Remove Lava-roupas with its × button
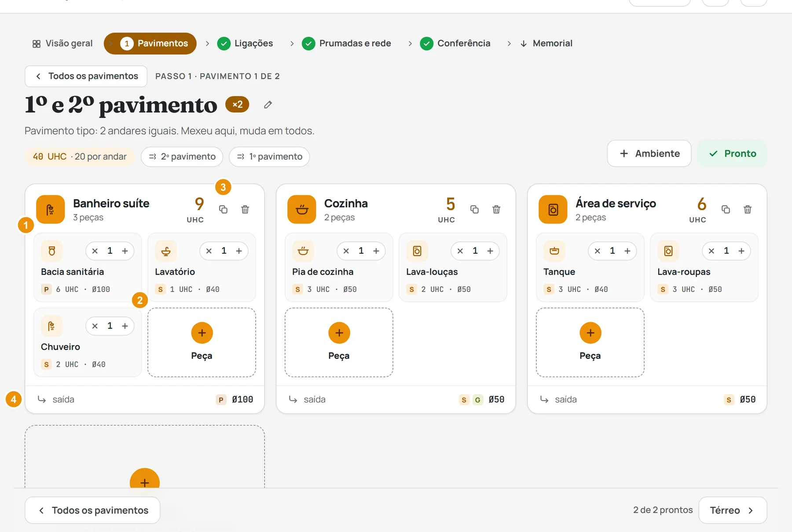Viewport: 792px width, 532px height. click(711, 251)
